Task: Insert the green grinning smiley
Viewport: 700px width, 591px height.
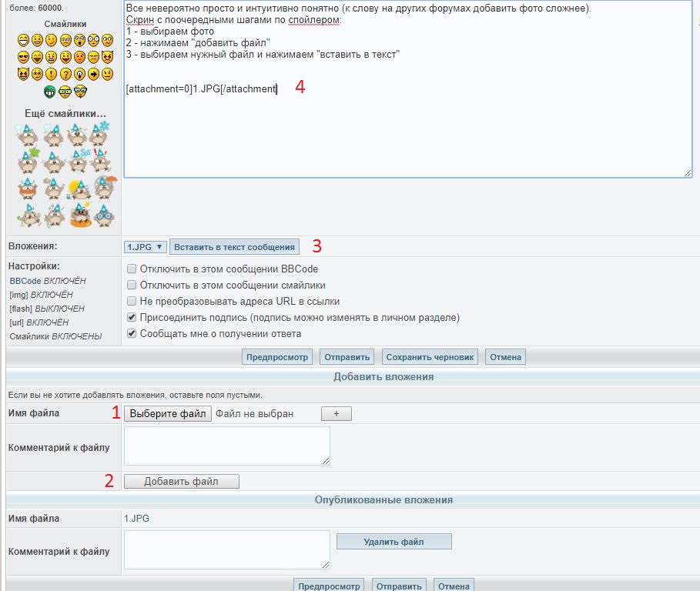Action: tap(51, 92)
